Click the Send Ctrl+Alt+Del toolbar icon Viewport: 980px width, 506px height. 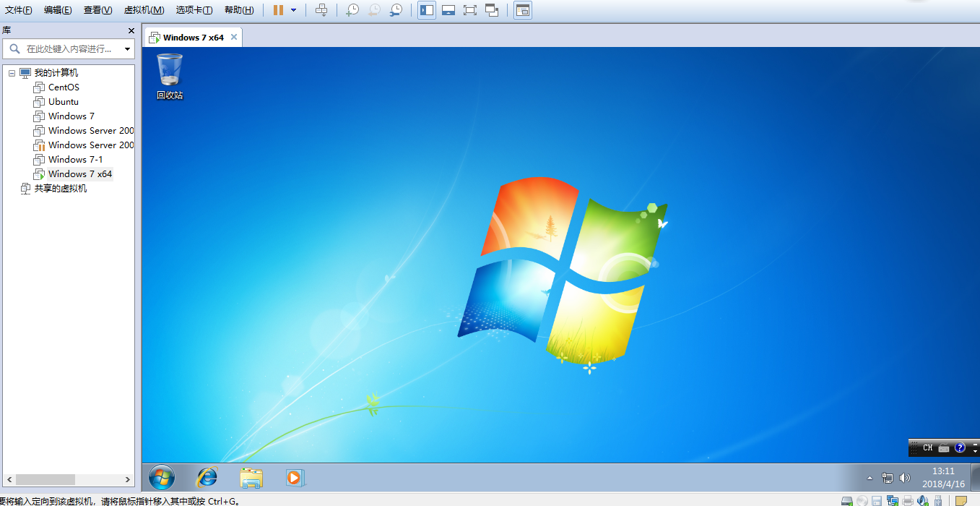tap(322, 10)
